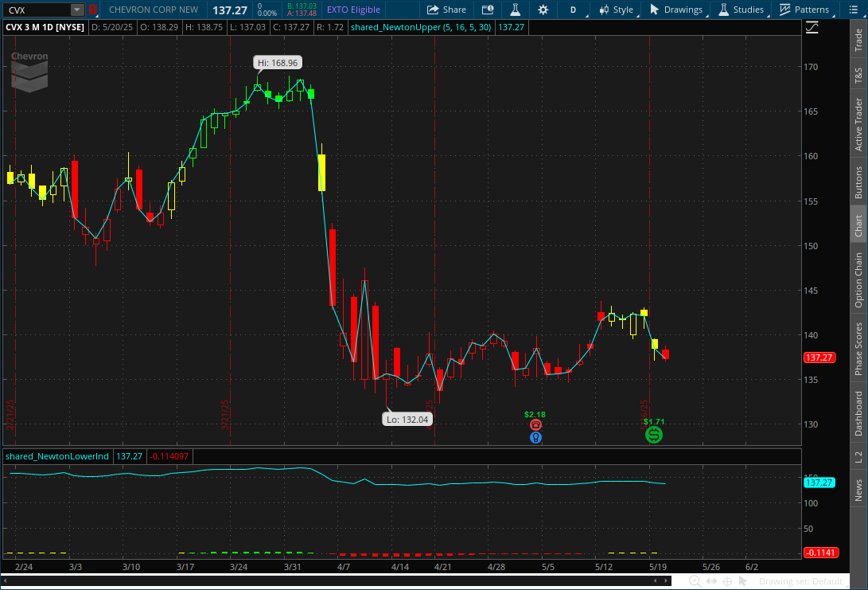The image size is (868, 590).
Task: Click the CVX 3 M 1D [NYSE] chart title
Action: (x=45, y=27)
